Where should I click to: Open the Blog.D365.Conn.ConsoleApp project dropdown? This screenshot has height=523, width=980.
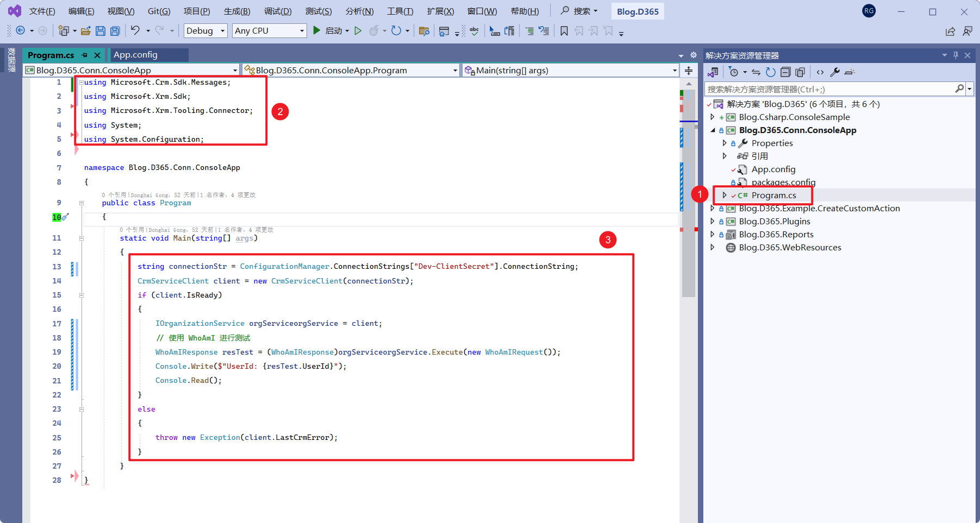tap(132, 70)
